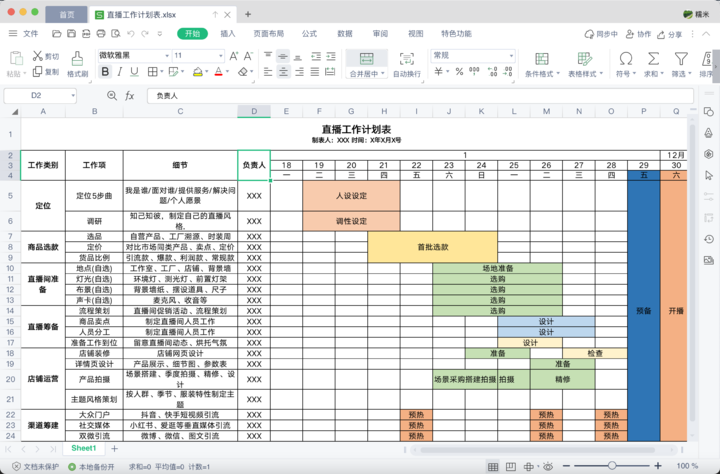The width and height of the screenshot is (720, 474).
Task: Toggle Bold formatting
Action: click(105, 72)
